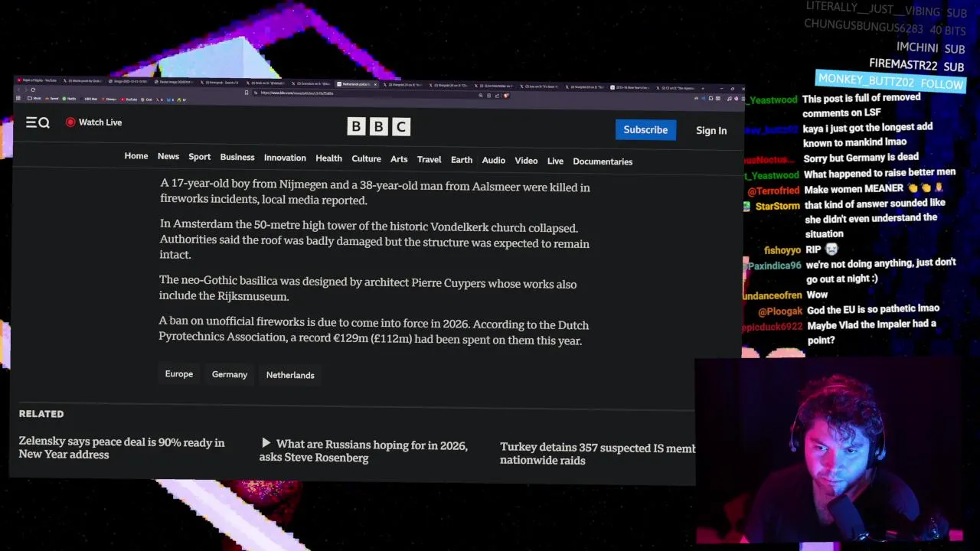
Task: Click the @Ploogak username in chat
Action: click(780, 311)
